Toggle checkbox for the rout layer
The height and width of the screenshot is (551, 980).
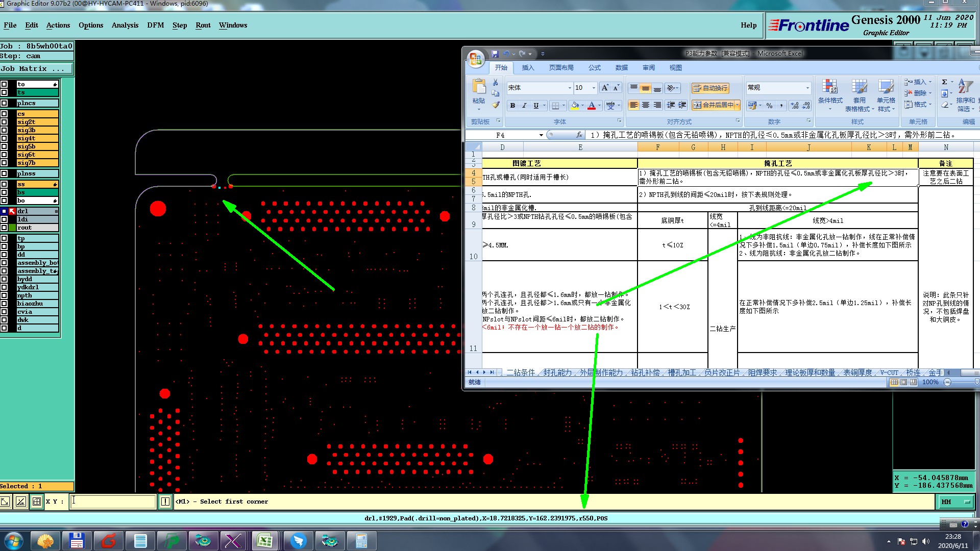[4, 228]
